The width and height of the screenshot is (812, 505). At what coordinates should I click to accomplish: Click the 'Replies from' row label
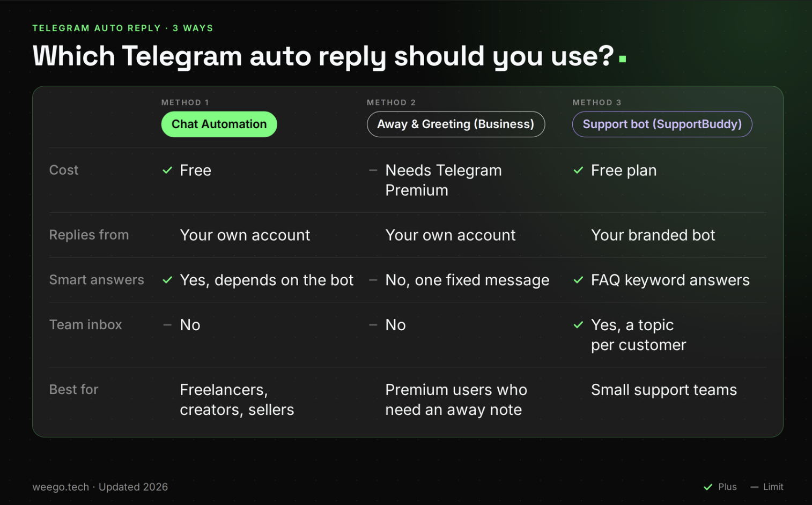[x=89, y=235]
